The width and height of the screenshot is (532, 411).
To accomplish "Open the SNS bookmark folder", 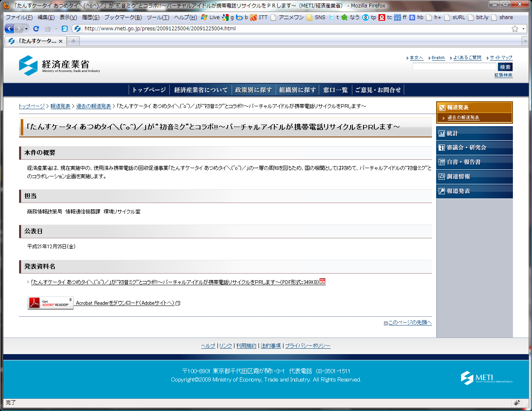I will (316, 17).
